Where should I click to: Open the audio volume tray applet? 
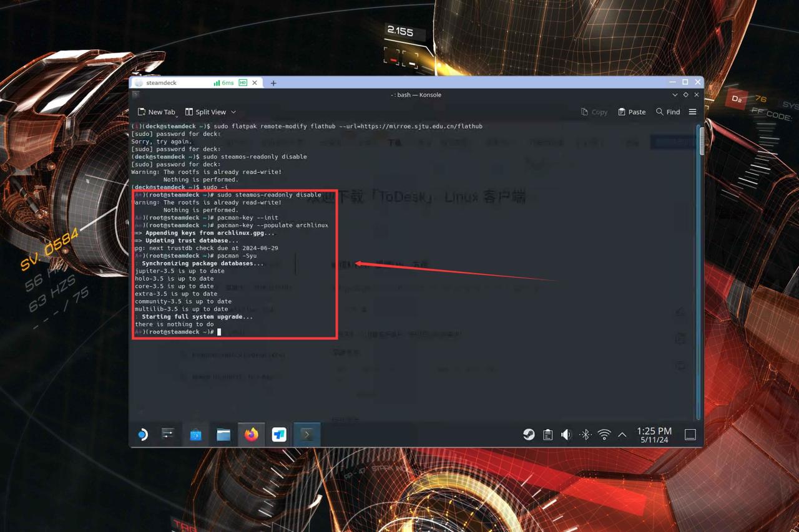[566, 435]
